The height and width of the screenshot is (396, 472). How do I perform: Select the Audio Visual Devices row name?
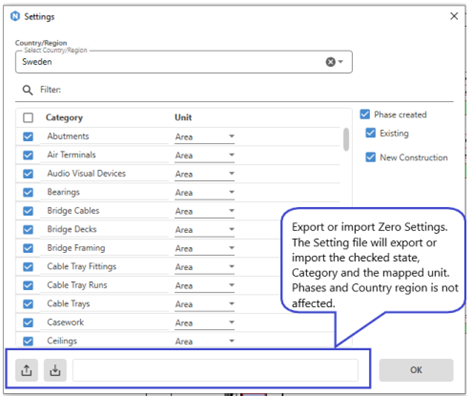click(86, 173)
